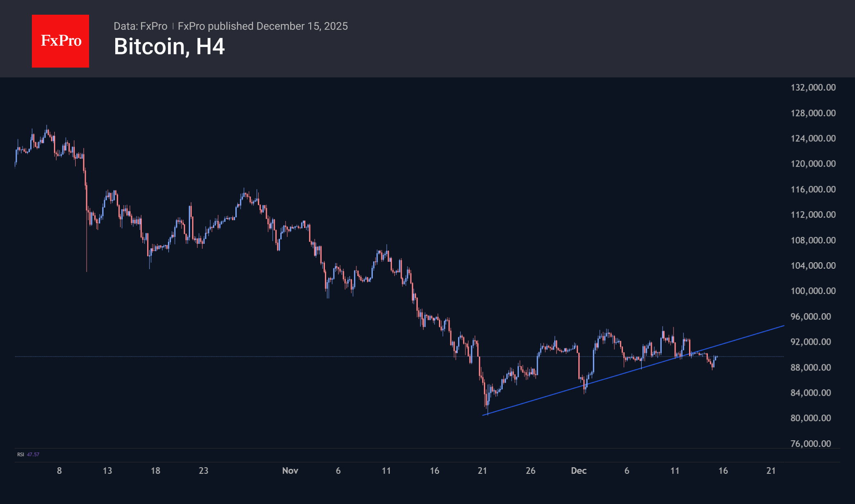Screen dimensions: 855x504
Task: Click the 18 date label on time axis
Action: click(x=155, y=471)
